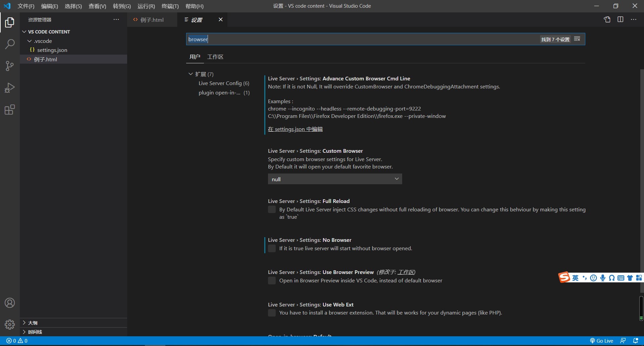Collapse the 扩展 (7) settings group
This screenshot has height=346, width=644.
click(x=191, y=74)
